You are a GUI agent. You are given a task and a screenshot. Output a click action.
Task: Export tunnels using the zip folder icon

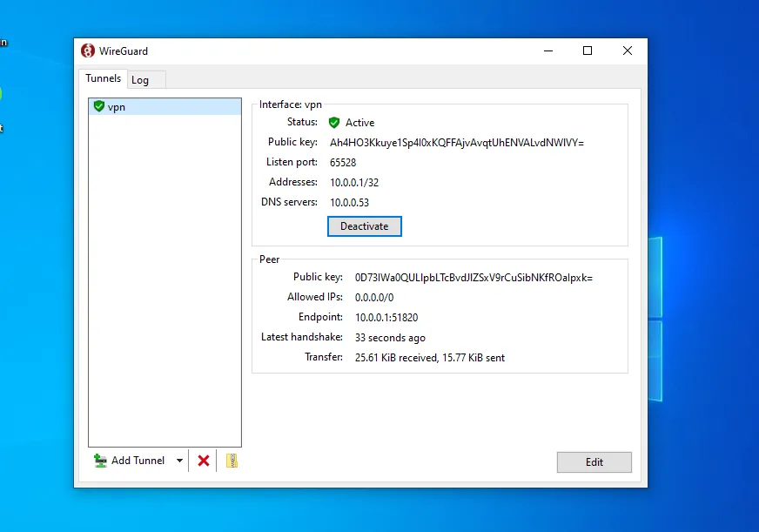232,461
